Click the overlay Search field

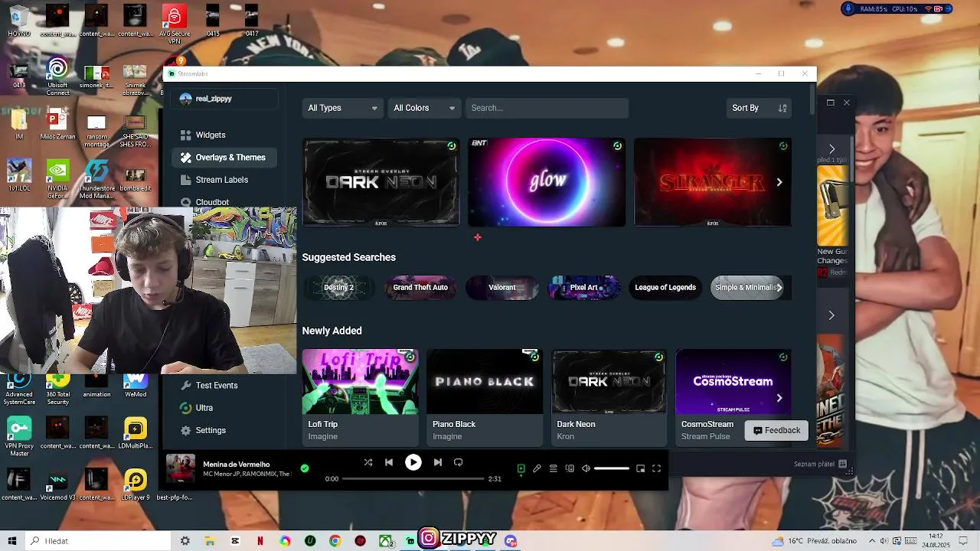pos(547,108)
